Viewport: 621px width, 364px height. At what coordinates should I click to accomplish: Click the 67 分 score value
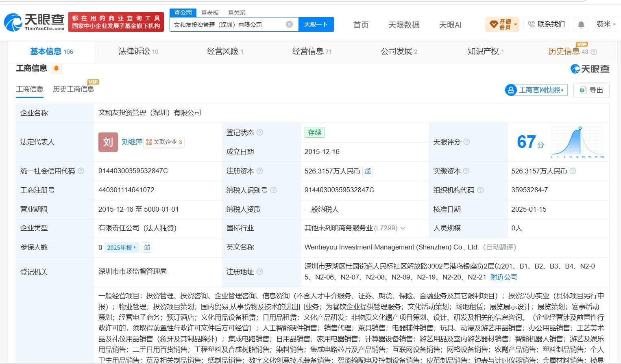pyautogui.click(x=530, y=142)
